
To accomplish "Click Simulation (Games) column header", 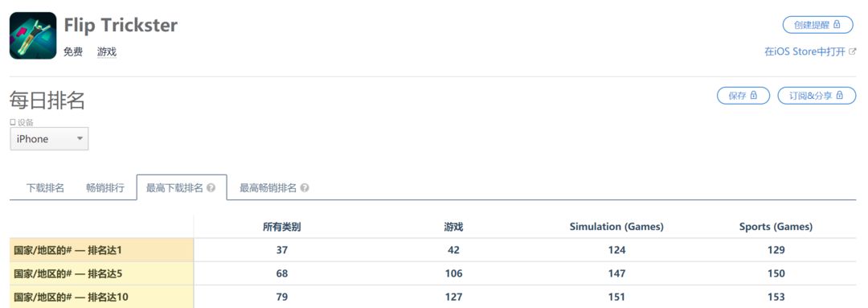I will [x=616, y=227].
